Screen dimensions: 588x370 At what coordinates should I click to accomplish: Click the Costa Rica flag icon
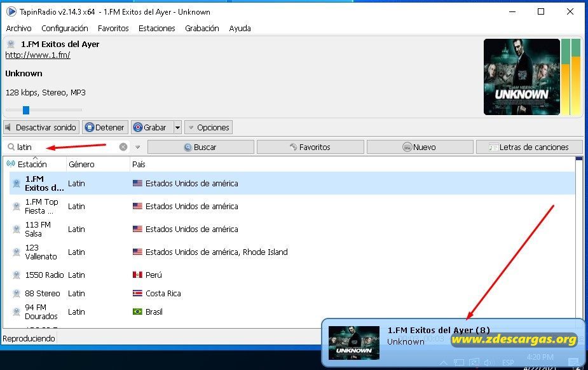[138, 293]
